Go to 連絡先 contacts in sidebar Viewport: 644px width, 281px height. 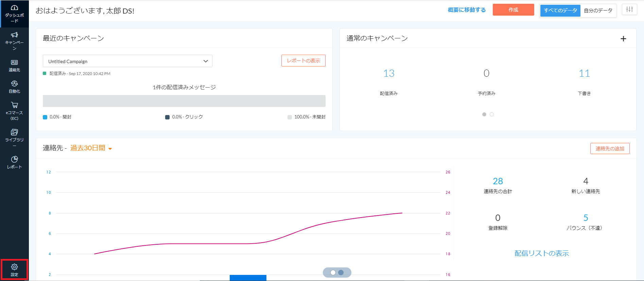pos(14,66)
